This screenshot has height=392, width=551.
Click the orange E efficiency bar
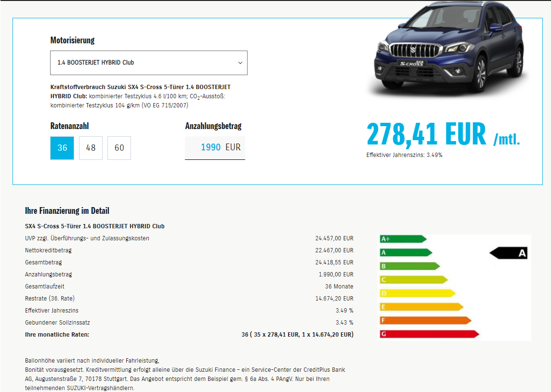coord(421,307)
